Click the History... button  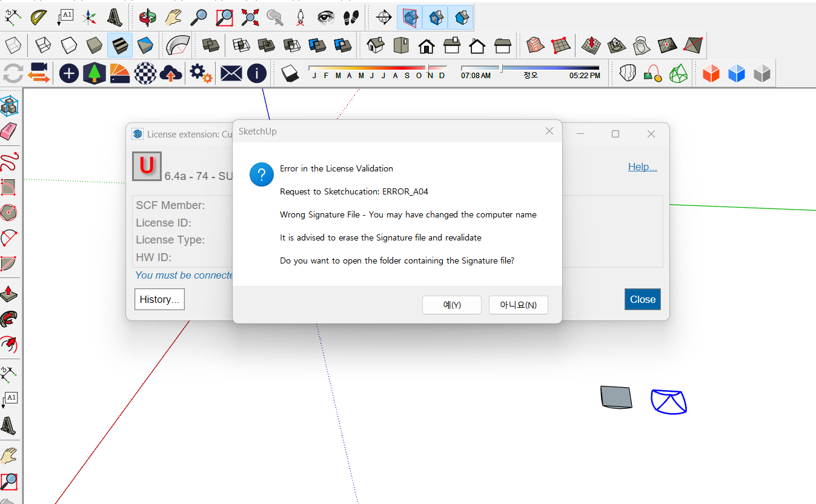pyautogui.click(x=159, y=299)
